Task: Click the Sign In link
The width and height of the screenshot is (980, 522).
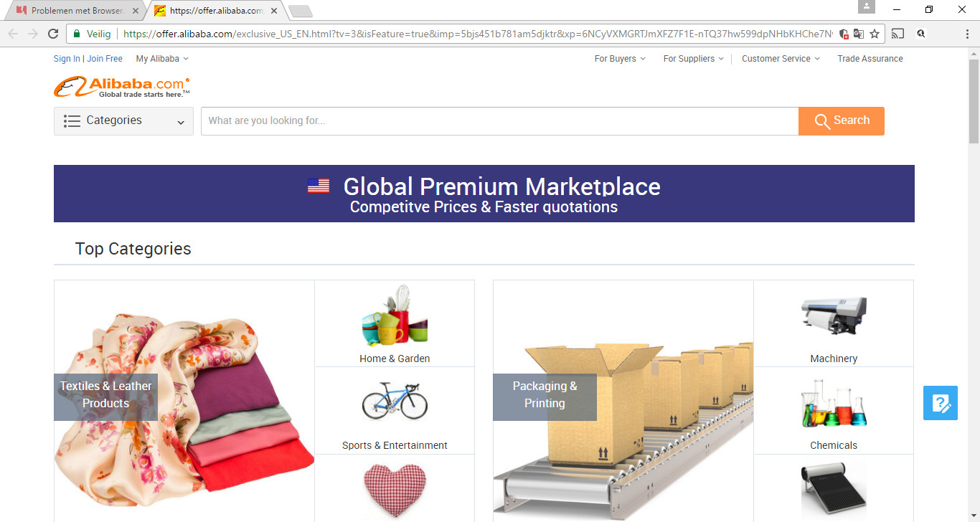Action: 67,59
